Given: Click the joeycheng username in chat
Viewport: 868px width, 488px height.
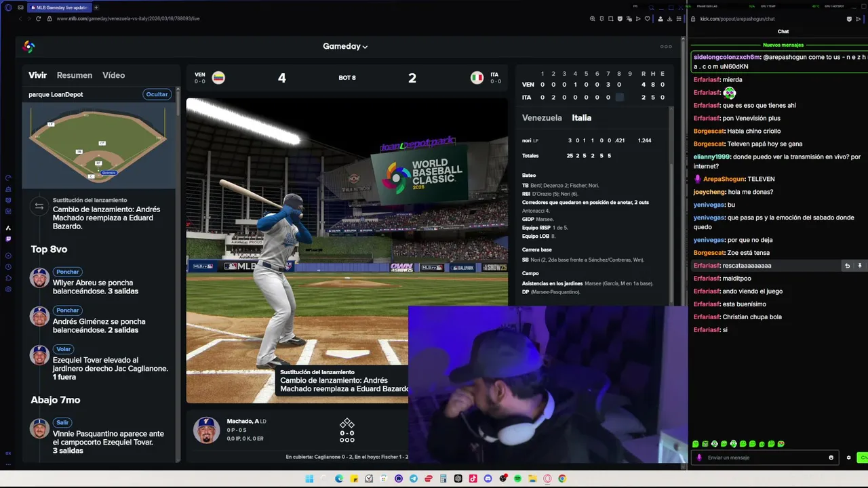Looking at the screenshot, I should click(709, 192).
